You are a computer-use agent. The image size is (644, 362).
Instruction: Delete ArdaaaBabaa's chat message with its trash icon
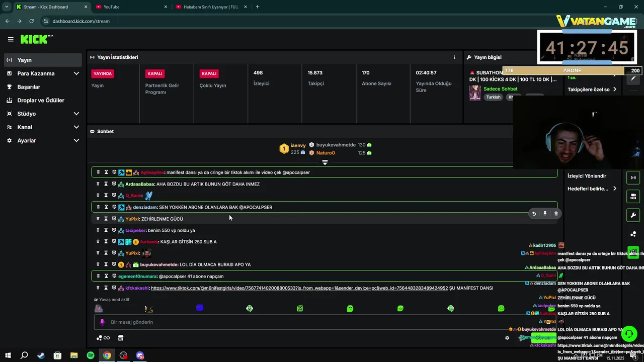pos(98,184)
